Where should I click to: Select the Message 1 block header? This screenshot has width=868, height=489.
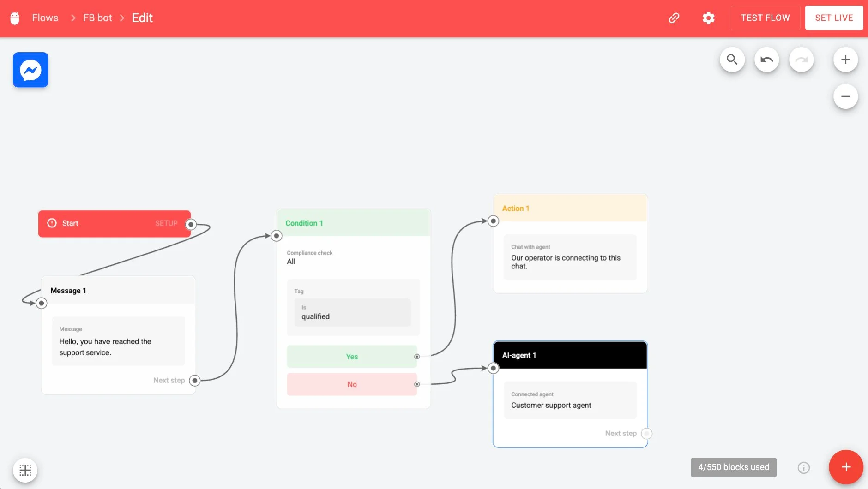[x=118, y=291]
